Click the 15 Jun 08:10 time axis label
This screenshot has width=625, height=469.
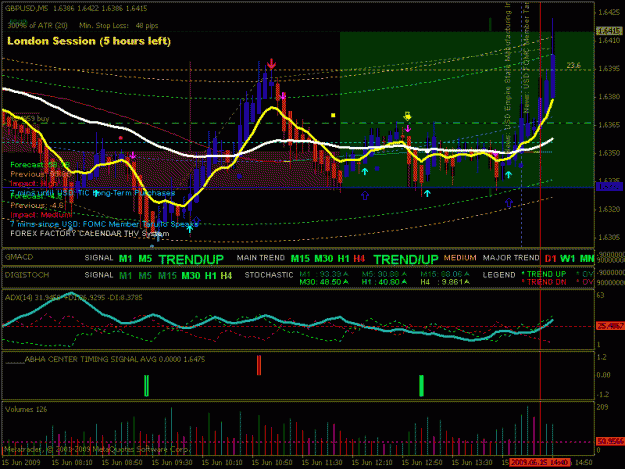72,463
